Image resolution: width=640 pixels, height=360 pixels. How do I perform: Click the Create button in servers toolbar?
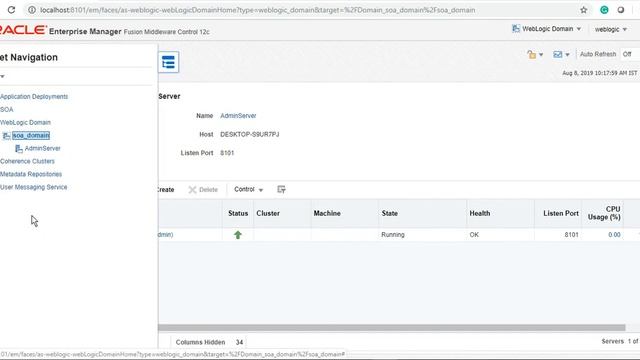point(166,190)
